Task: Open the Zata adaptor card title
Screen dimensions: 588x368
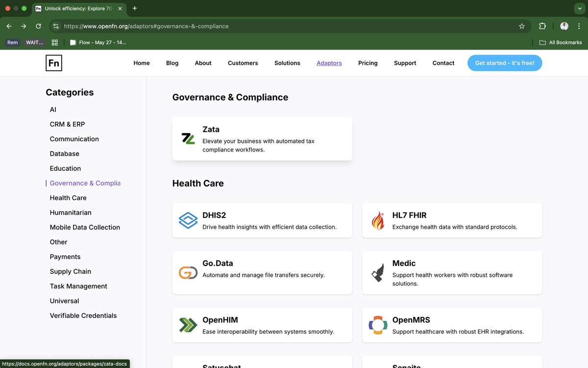Action: click(211, 130)
